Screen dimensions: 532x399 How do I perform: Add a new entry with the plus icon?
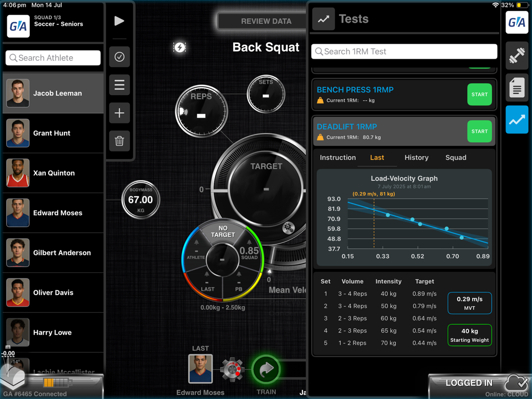(119, 113)
